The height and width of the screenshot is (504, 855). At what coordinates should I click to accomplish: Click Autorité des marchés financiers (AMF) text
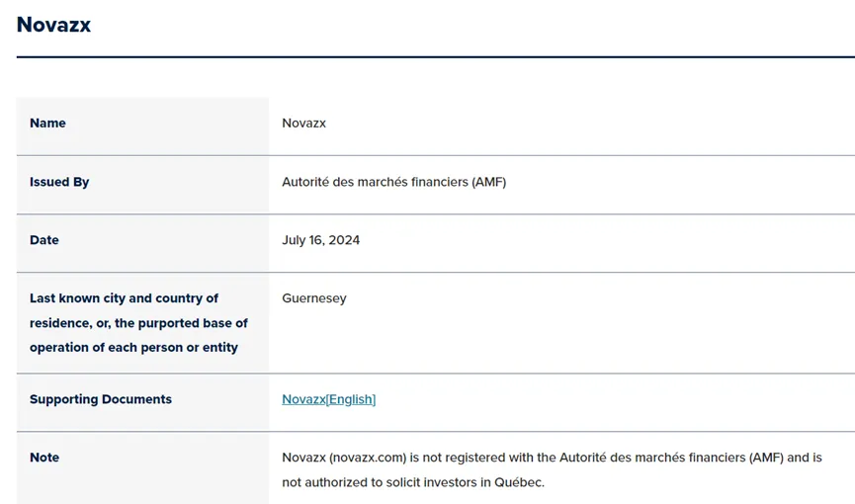[393, 182]
